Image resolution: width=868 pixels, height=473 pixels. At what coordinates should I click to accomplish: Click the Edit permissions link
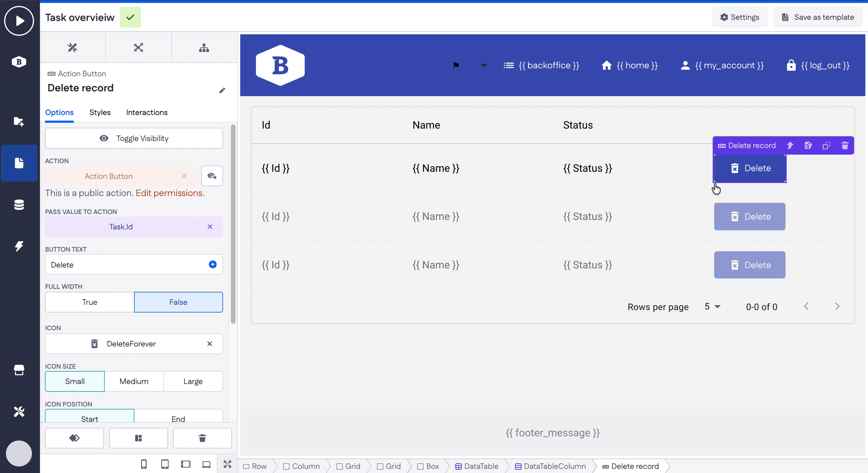point(170,193)
